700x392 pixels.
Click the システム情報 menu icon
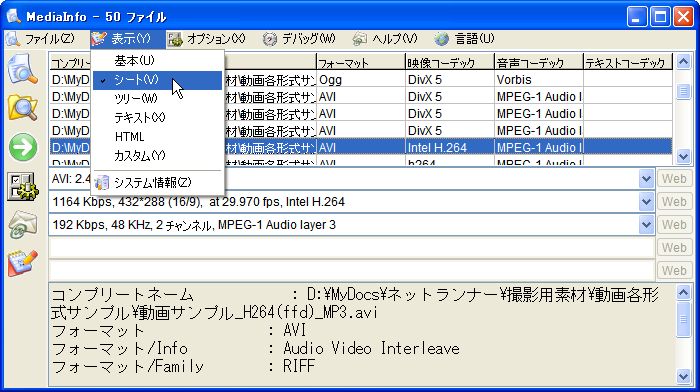pyautogui.click(x=102, y=182)
